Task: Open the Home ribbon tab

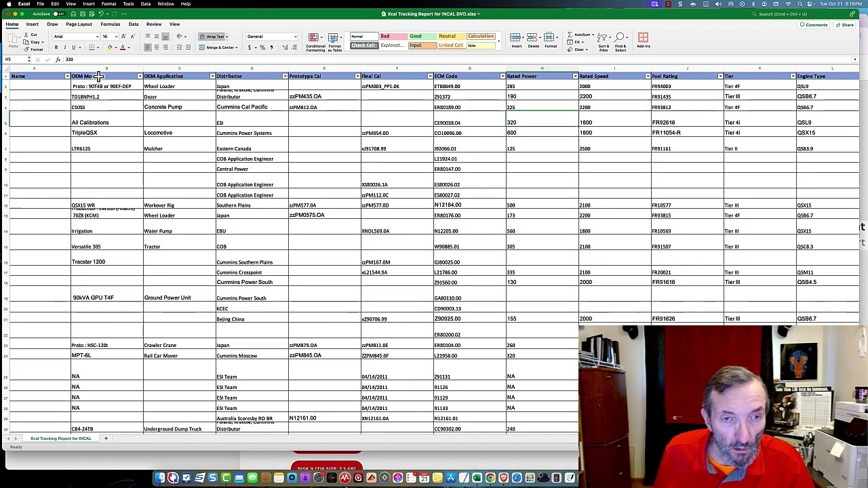Action: 12,24
